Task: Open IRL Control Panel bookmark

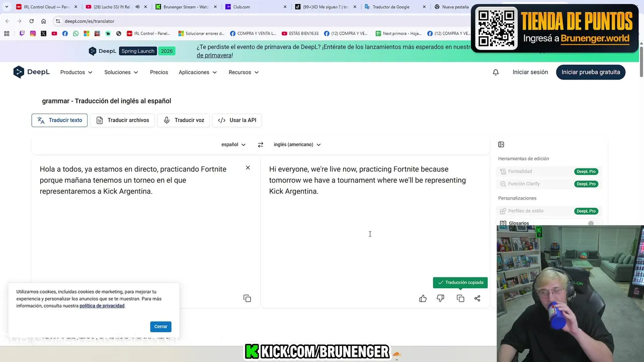Action: click(148, 34)
